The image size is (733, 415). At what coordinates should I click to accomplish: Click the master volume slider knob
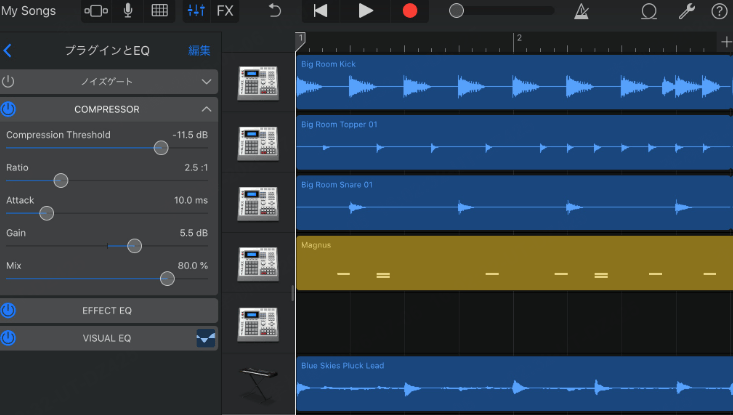point(456,11)
